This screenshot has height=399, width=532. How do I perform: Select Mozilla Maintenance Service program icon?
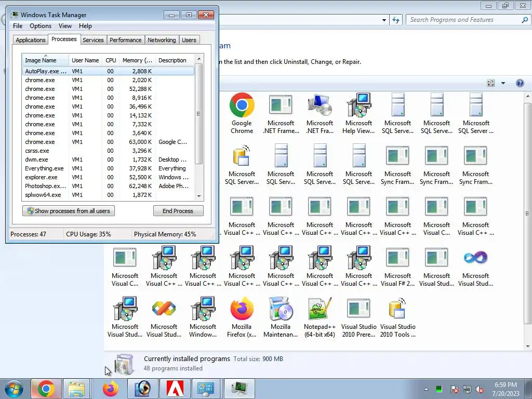(281, 317)
